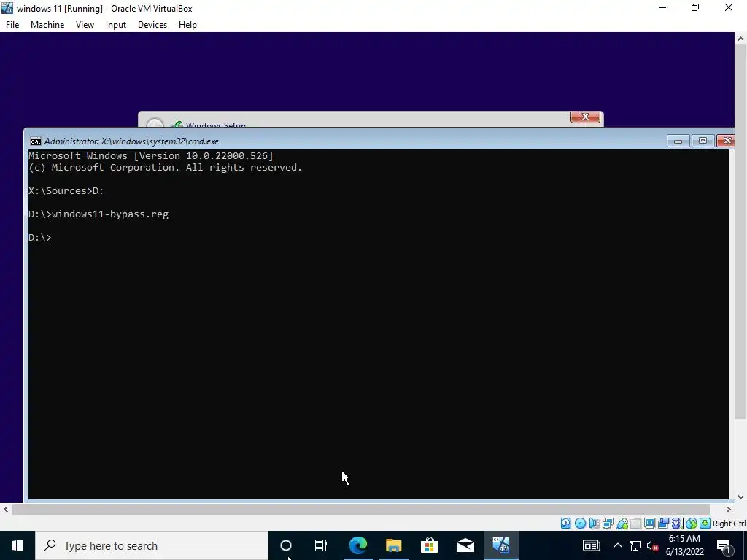Open News and interests taskbar widget
747x560 pixels.
click(591, 545)
